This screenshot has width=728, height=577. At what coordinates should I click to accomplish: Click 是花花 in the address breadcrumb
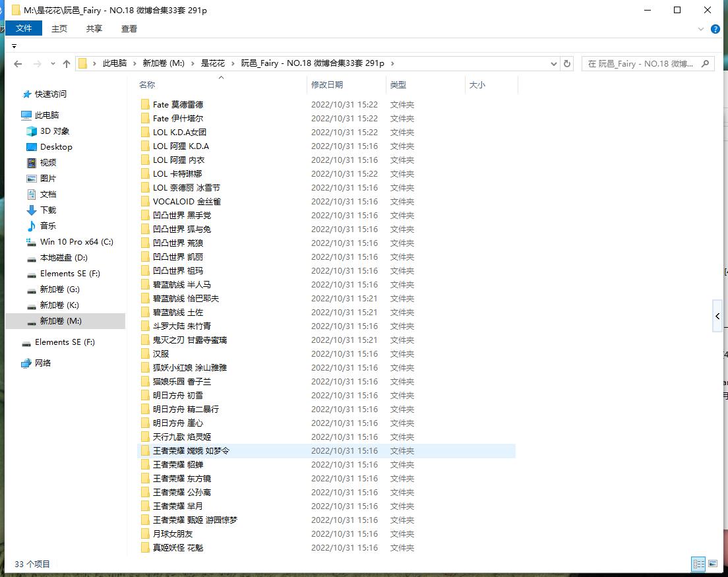[212, 63]
